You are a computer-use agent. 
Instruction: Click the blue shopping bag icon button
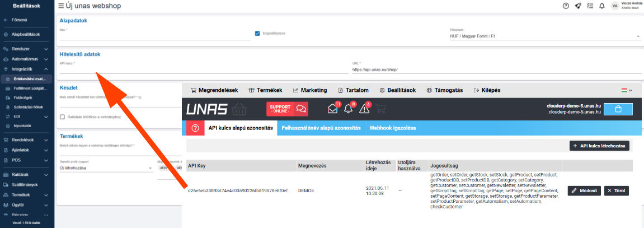[618, 109]
